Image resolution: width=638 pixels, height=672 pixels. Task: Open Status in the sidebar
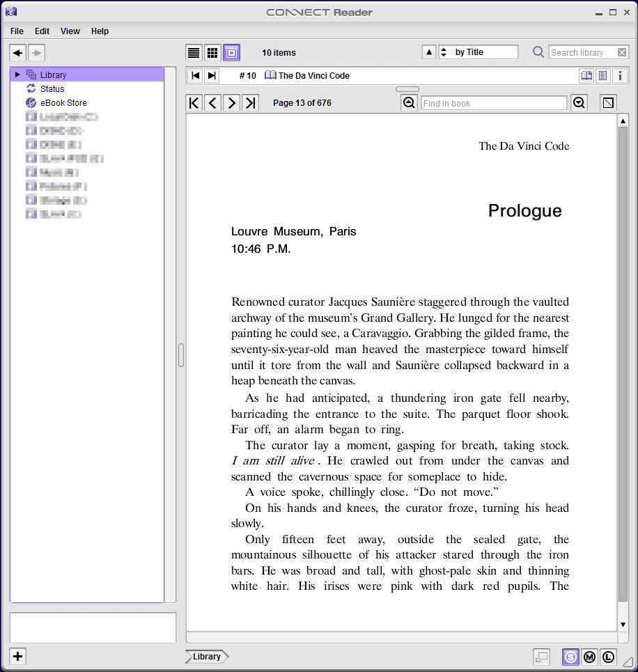pos(52,88)
